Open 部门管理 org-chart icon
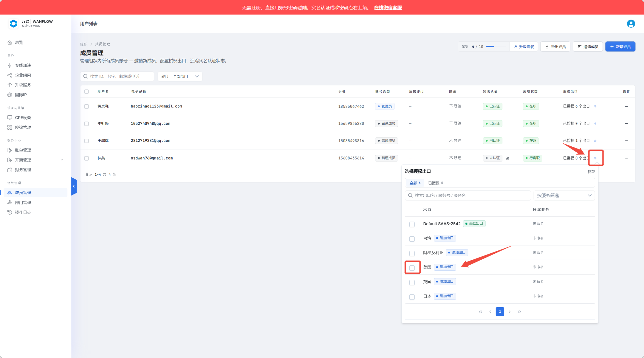Screen dimensions: 644x358 click(10, 202)
